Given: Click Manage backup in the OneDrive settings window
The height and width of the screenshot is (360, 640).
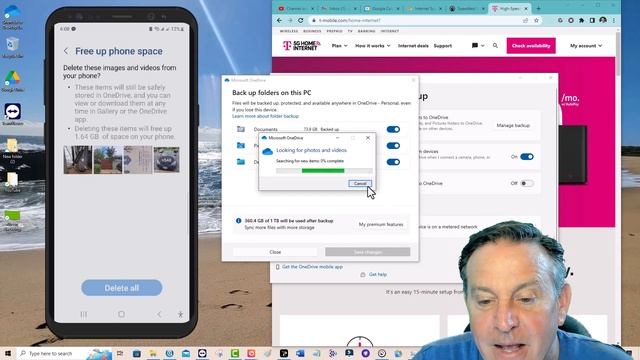Looking at the screenshot, I should tap(513, 125).
